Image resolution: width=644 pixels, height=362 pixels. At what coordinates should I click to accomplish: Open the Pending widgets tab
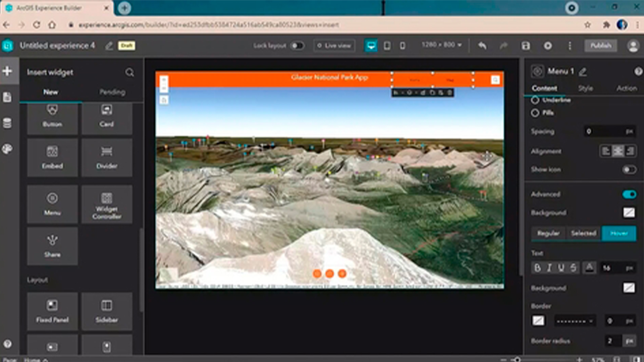112,92
